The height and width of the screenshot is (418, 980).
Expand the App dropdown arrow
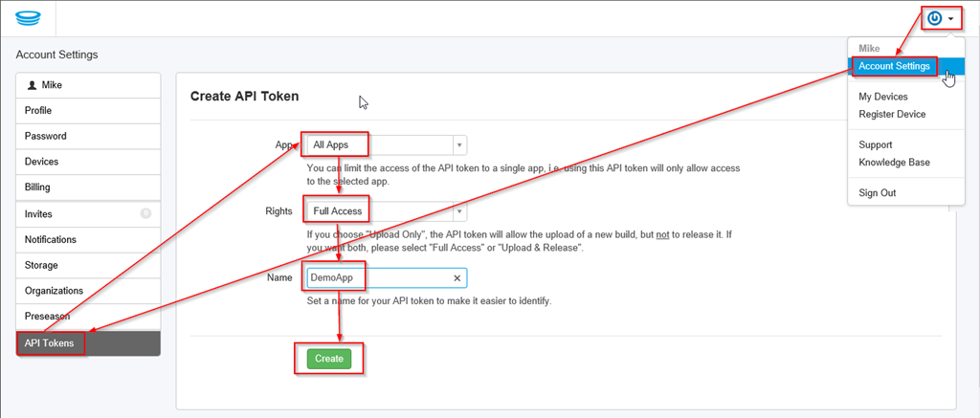pyautogui.click(x=459, y=145)
